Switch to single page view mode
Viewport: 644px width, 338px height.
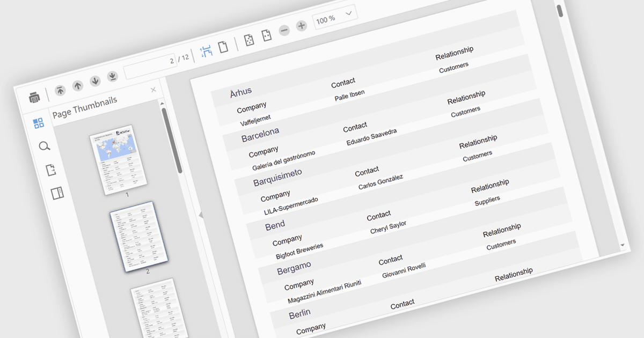223,47
